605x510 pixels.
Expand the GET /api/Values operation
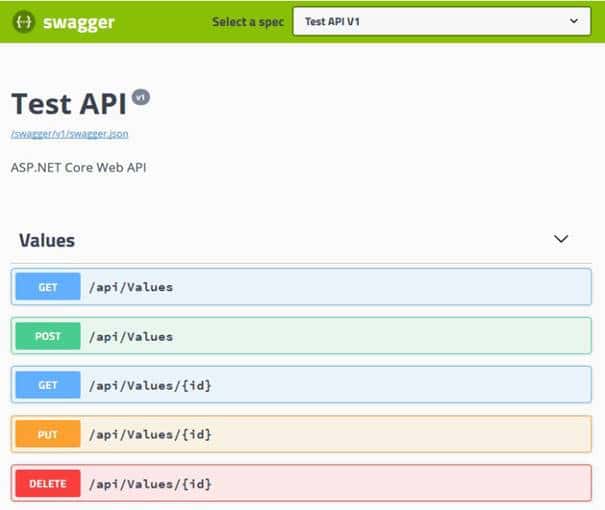(301, 287)
